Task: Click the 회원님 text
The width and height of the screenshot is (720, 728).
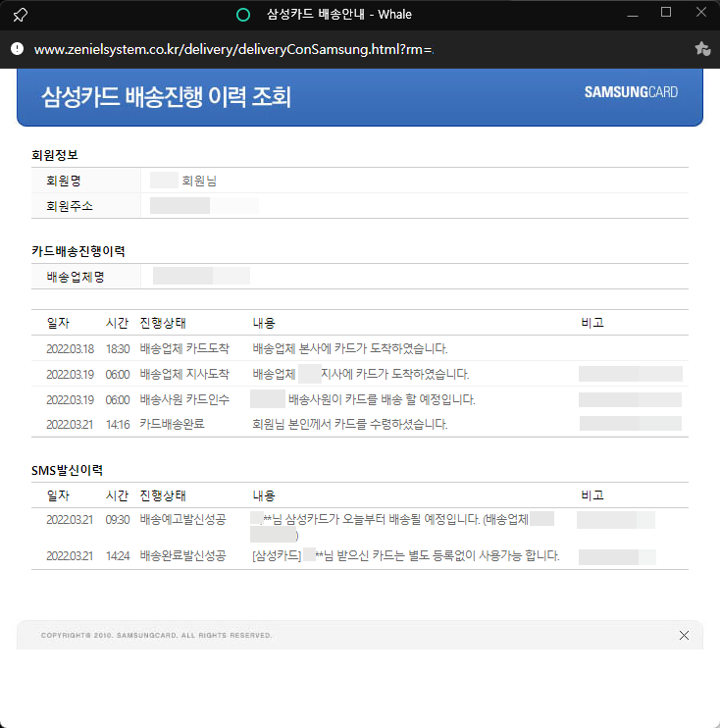Action: click(x=199, y=181)
